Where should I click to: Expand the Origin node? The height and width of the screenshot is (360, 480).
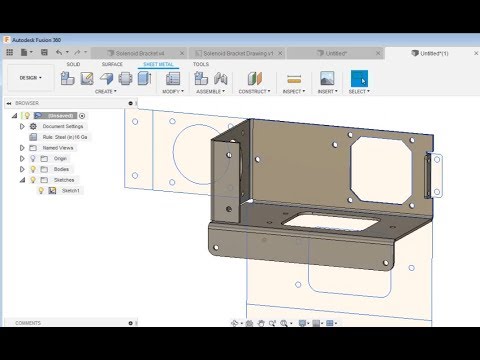pos(22,158)
